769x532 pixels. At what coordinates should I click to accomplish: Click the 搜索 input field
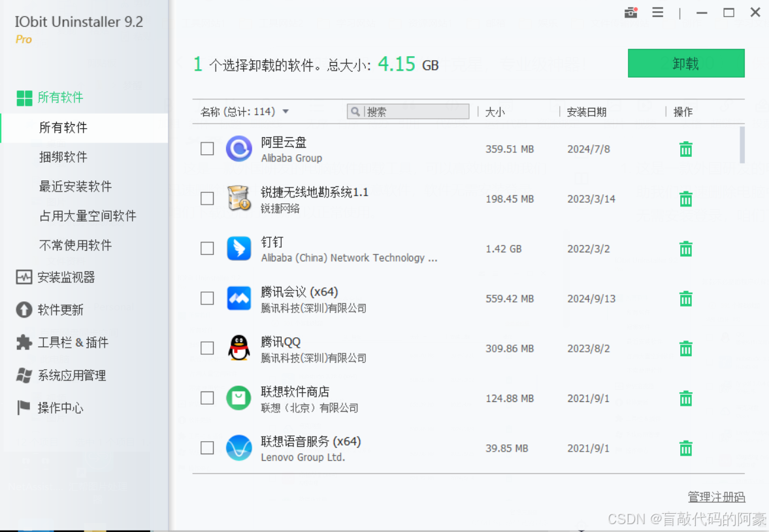pos(408,111)
